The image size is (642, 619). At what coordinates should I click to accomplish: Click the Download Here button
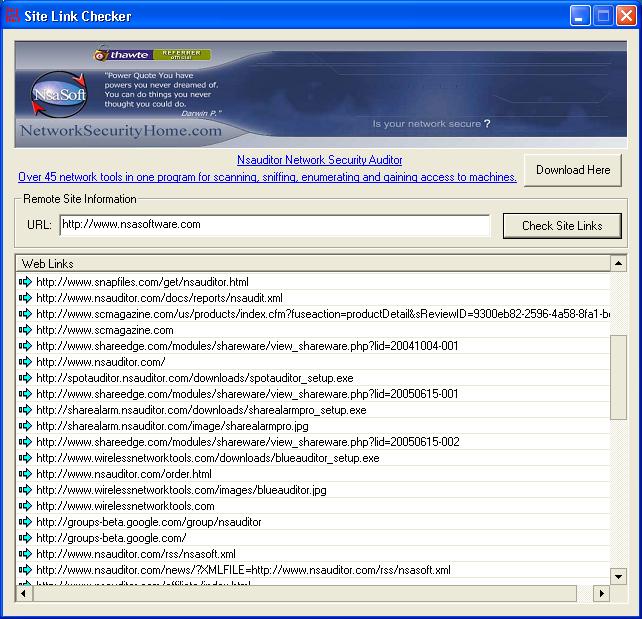(x=573, y=170)
